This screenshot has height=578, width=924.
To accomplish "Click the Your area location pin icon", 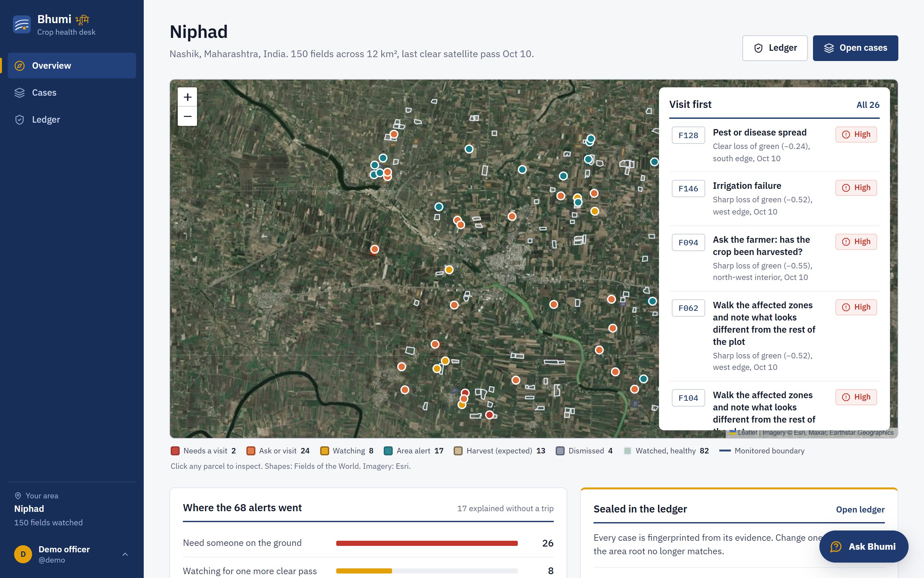I will [x=18, y=496].
